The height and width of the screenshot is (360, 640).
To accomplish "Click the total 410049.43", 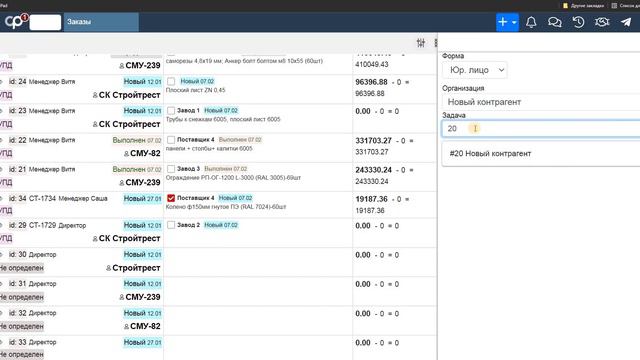I will (372, 64).
